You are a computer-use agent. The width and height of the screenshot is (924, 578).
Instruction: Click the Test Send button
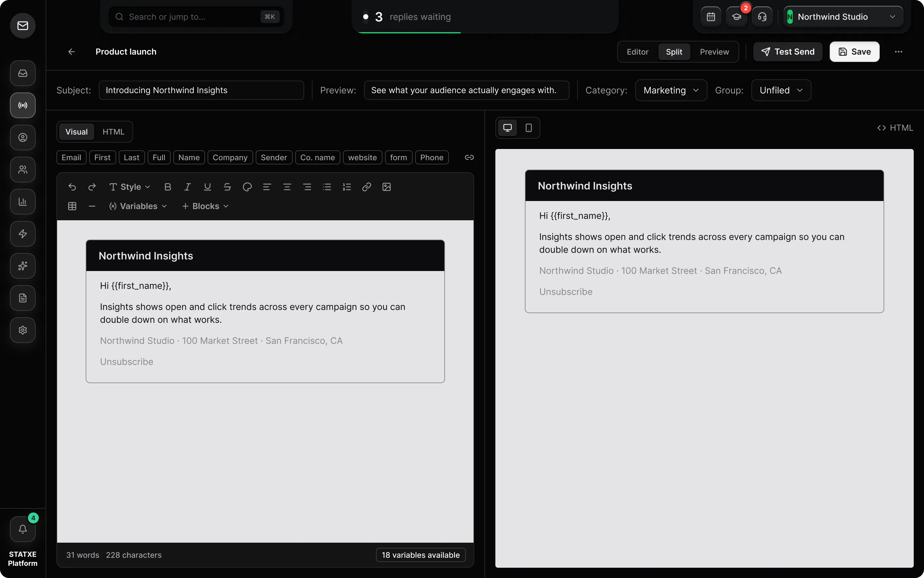788,52
